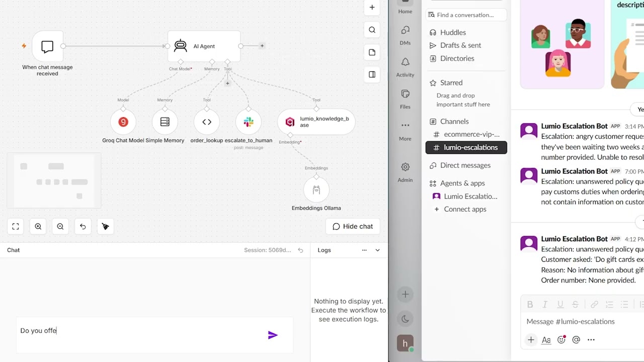Click the workflow minimap
Screen dimensions: 644x362
(x=54, y=180)
